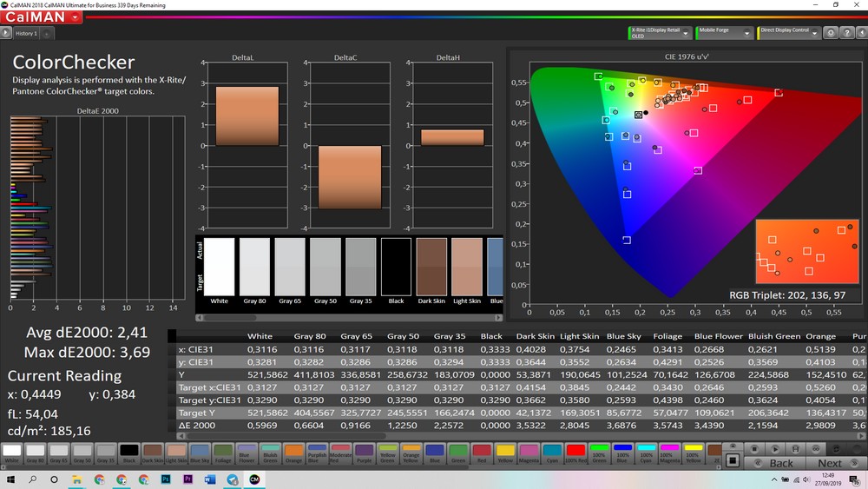This screenshot has height=489, width=868.
Task: Click the CalMAN icon in the taskbar
Action: [x=254, y=479]
